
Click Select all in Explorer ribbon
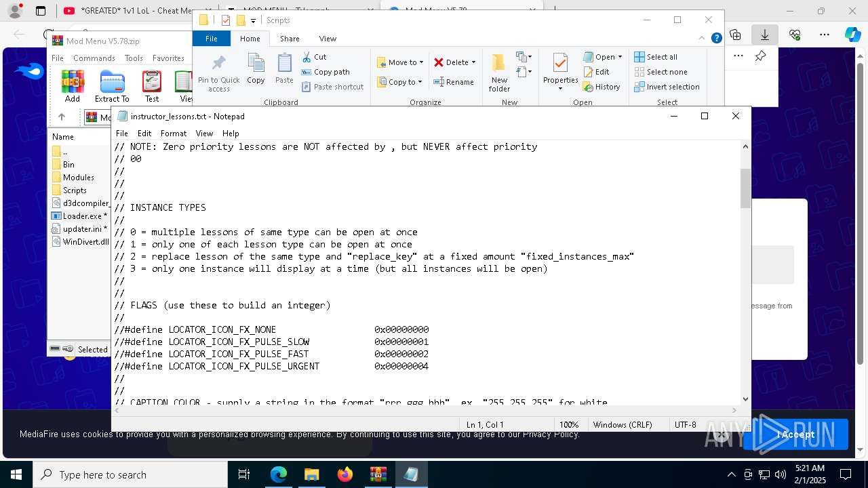pyautogui.click(x=656, y=57)
